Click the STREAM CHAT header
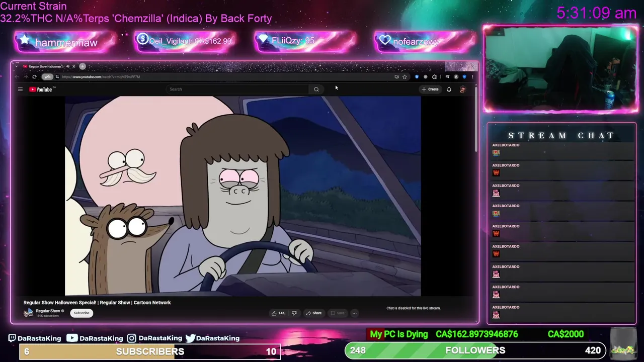This screenshot has width=644, height=362. [561, 135]
